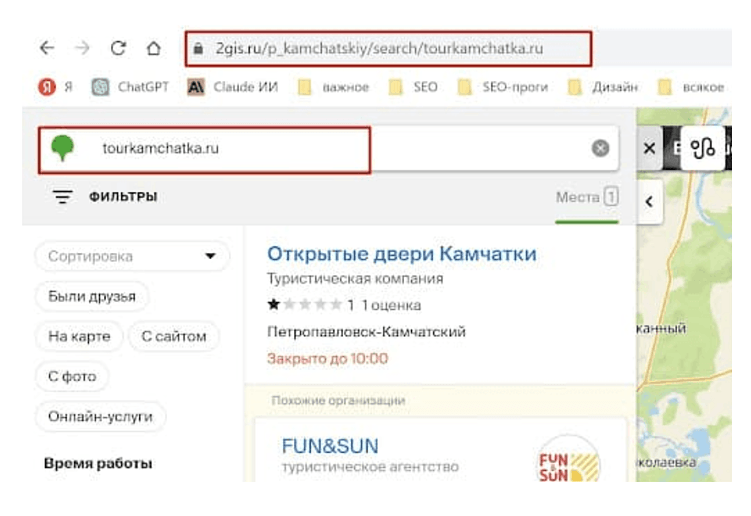Open the route planner icon on the map
751x516 pixels.
pos(702,148)
